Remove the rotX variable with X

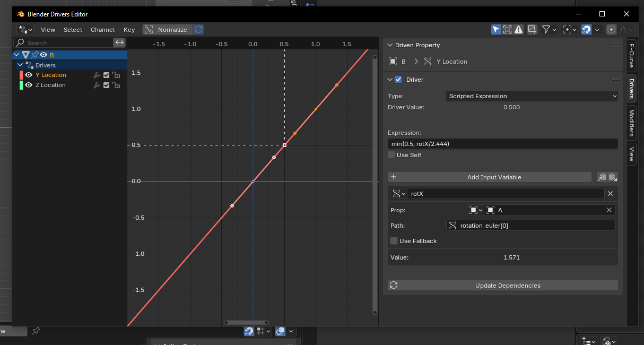coord(610,194)
